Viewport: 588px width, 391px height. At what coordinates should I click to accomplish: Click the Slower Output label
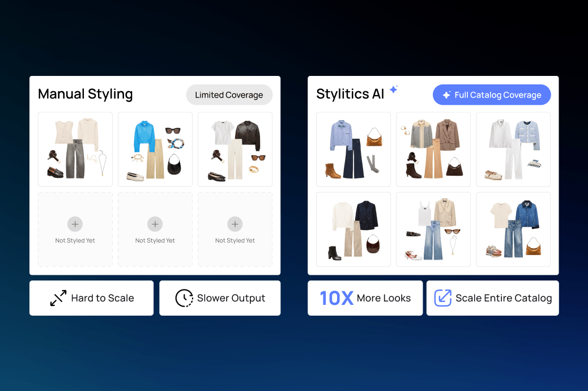click(231, 298)
